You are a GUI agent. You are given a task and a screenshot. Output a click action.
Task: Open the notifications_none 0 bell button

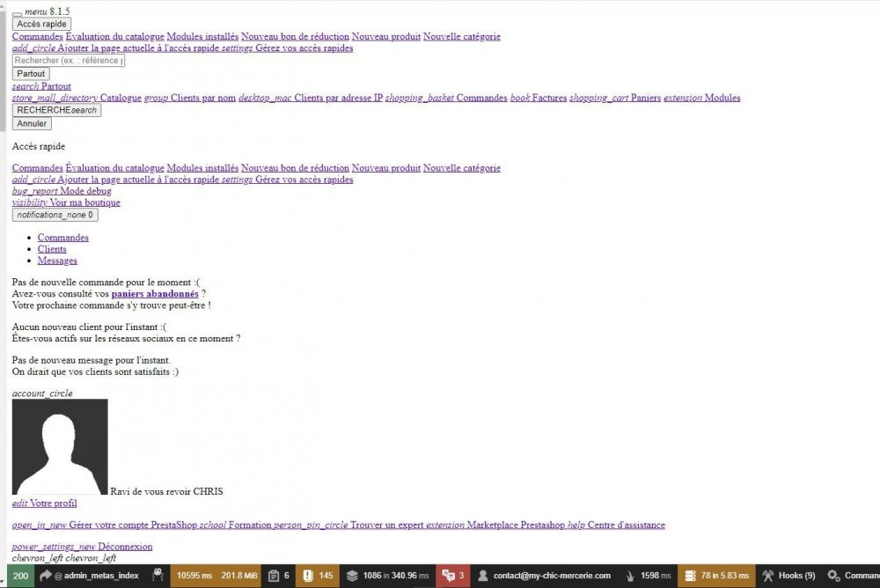point(55,215)
